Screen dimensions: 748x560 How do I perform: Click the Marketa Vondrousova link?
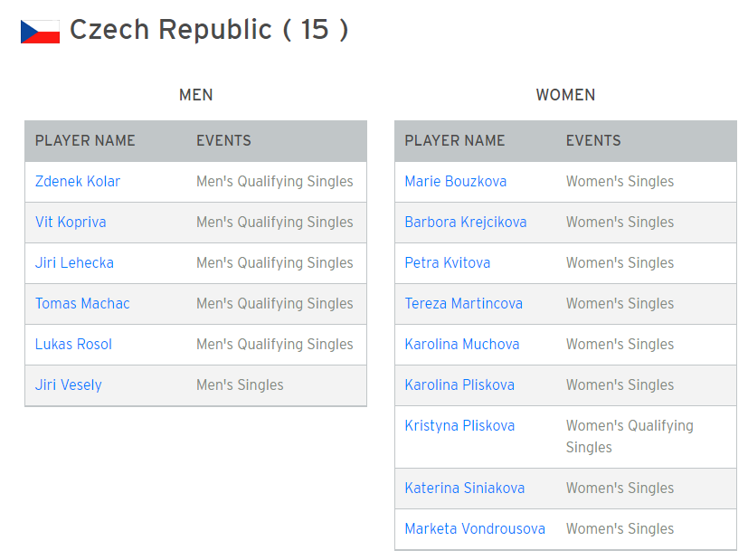(475, 528)
